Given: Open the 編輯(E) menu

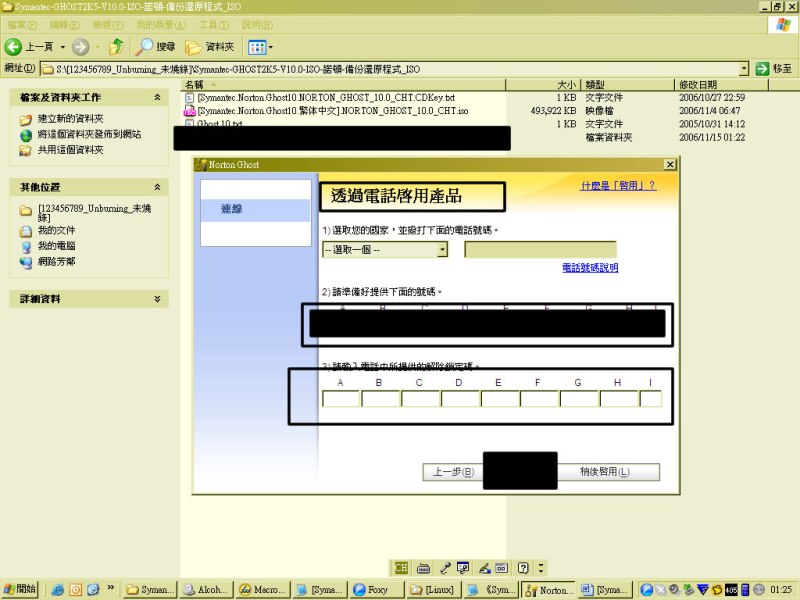Looking at the screenshot, I should pos(64,24).
